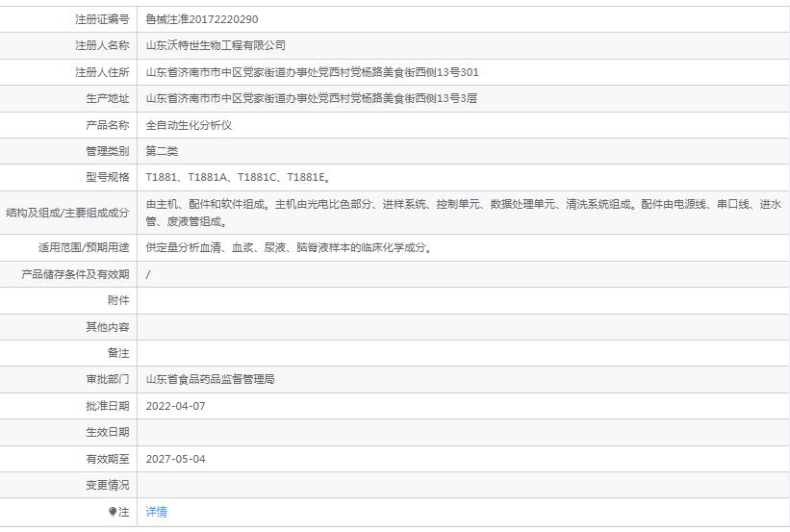Select the structure description starting 由主机、配件和软件组成
Viewport: 790px width, 532px height.
[463, 213]
